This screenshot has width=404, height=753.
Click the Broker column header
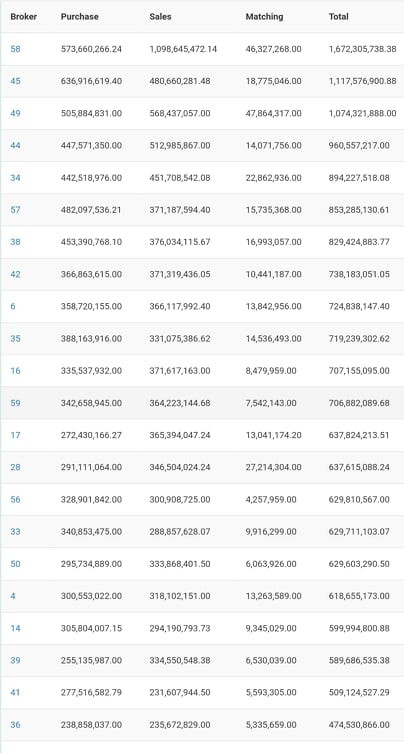24,17
